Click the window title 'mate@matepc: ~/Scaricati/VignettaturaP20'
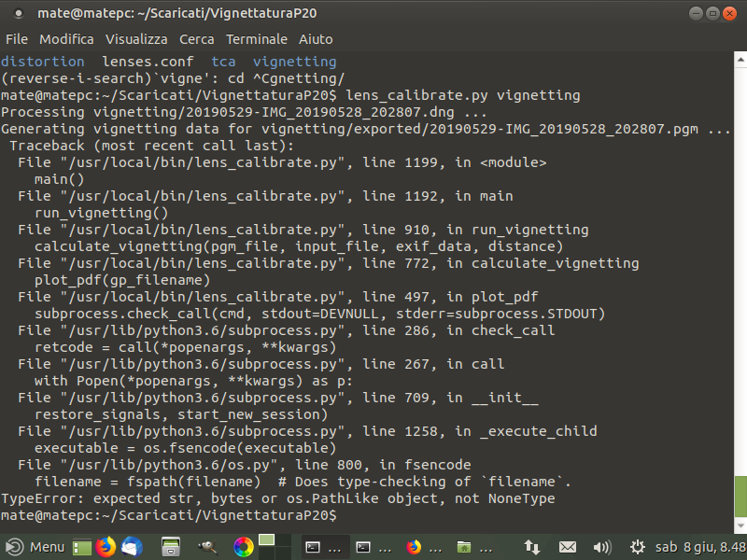The height and width of the screenshot is (560, 747). (x=176, y=13)
